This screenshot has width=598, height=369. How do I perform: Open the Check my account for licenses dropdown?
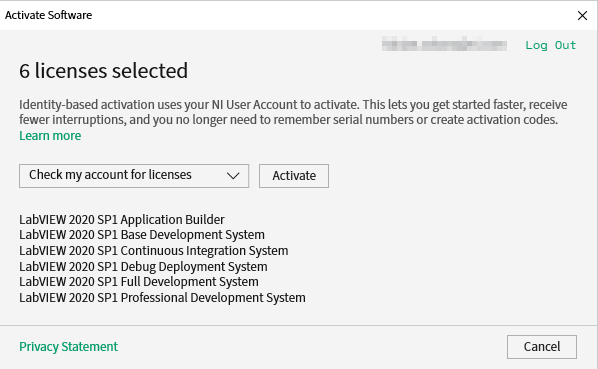coord(134,176)
